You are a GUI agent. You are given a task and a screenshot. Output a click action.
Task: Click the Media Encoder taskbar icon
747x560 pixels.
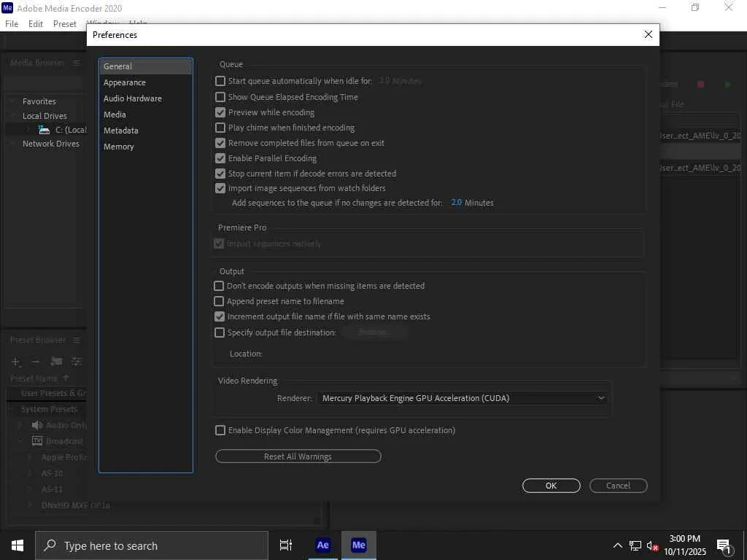358,545
